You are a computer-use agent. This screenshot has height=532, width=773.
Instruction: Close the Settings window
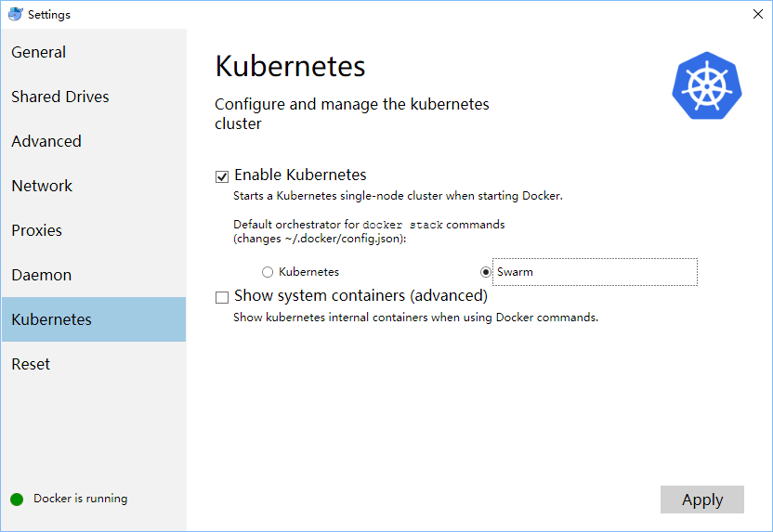pyautogui.click(x=758, y=14)
